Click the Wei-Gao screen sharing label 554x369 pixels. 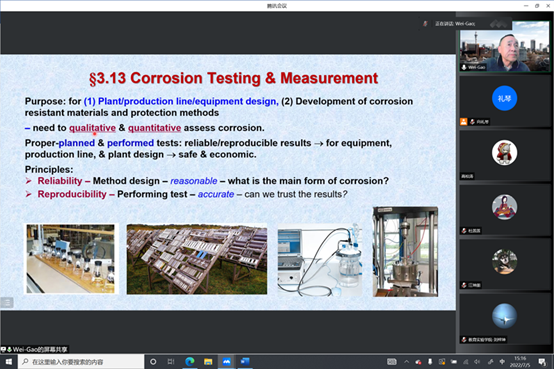(35, 349)
